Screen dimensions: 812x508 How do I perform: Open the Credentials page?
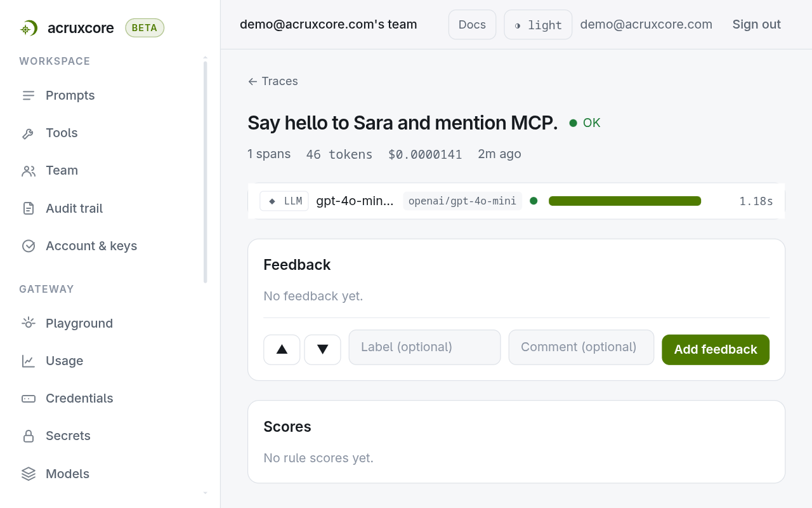(79, 398)
